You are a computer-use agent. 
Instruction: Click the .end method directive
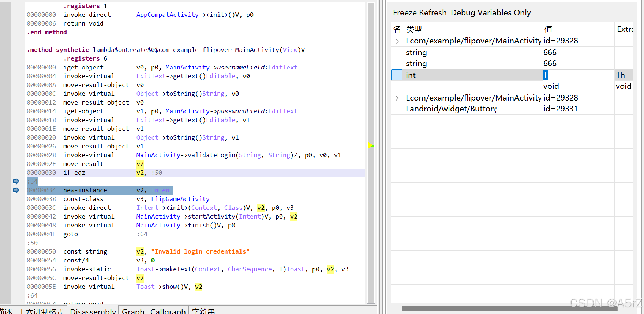pos(47,32)
